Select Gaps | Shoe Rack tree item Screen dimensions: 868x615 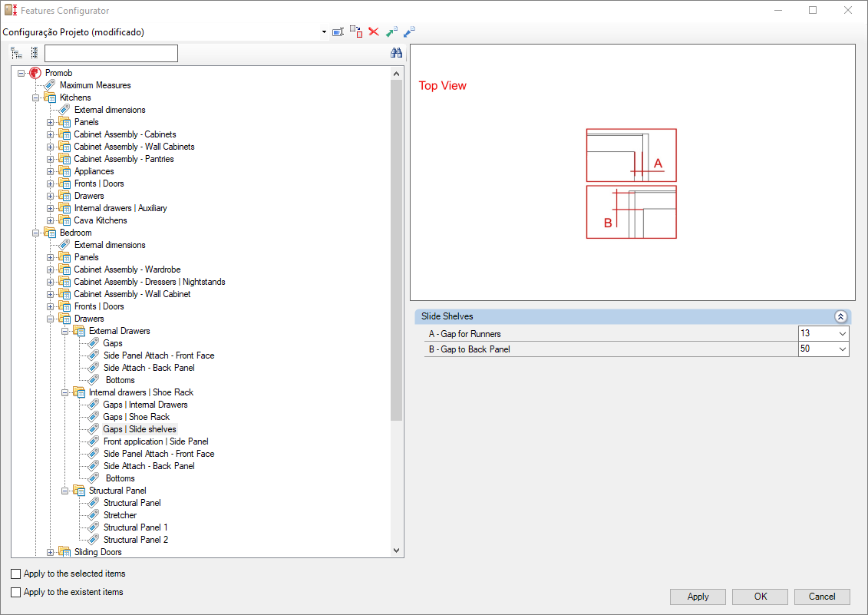pos(136,417)
